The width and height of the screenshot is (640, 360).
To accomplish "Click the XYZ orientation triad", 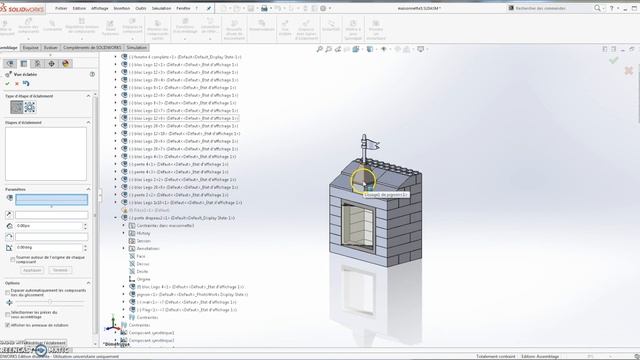I will tap(112, 323).
